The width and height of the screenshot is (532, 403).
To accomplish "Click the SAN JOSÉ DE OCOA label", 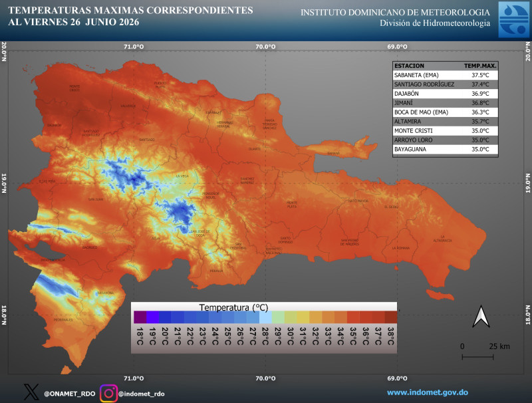I will tap(200, 233).
